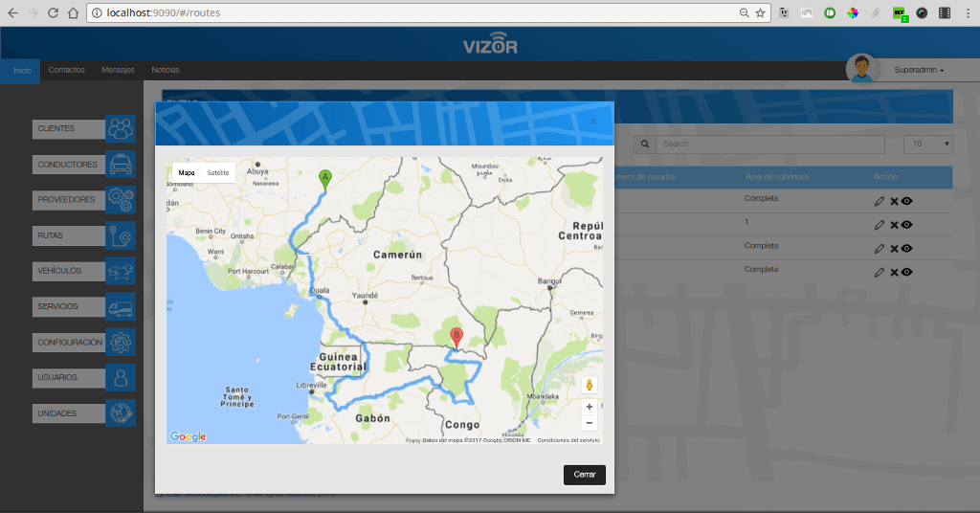Edit the last row with pencil icon
This screenshot has height=513, width=980.
pos(880,273)
